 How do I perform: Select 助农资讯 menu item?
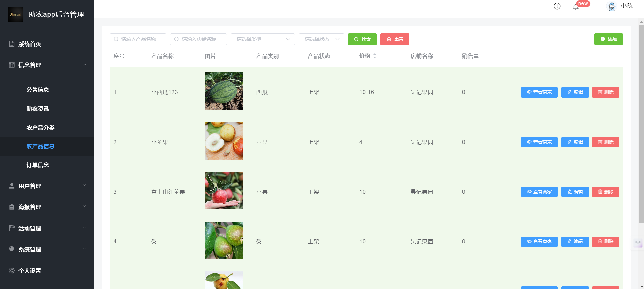(47, 109)
